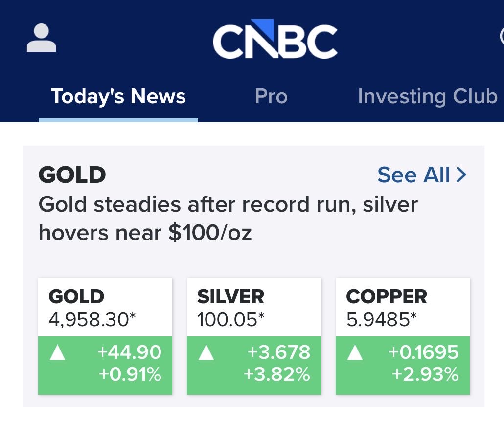Open the 'Gold steadies after record run' headline
This screenshot has height=437, width=504.
coord(228,218)
